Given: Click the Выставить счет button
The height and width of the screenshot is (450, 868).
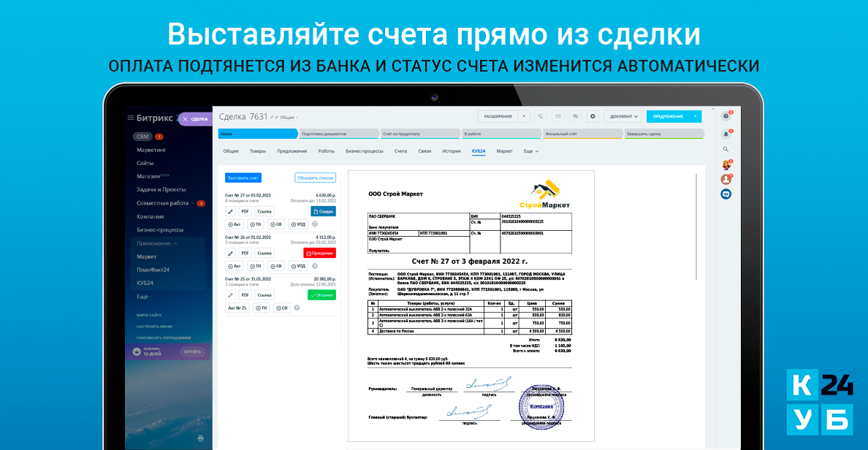Looking at the screenshot, I should coord(243,178).
